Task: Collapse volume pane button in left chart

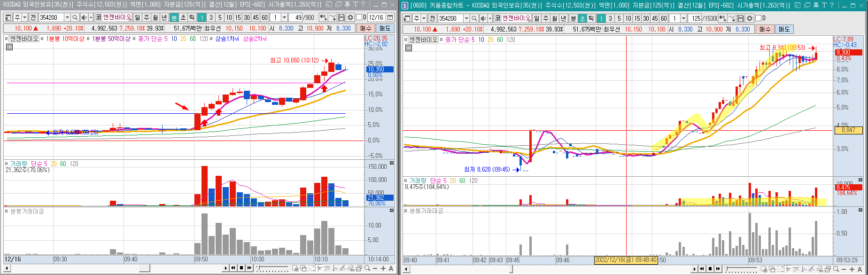Action: (x=392, y=163)
